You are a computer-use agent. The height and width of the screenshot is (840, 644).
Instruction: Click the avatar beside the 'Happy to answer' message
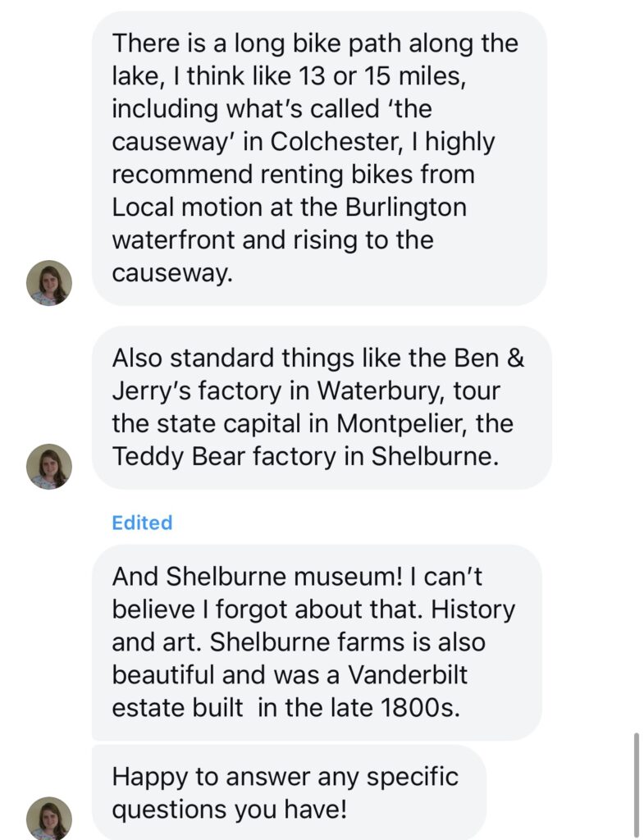click(49, 819)
